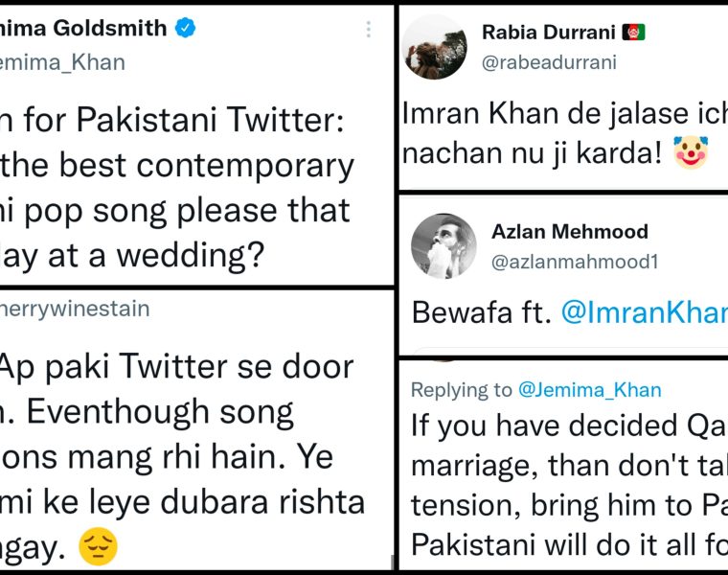This screenshot has width=728, height=575.
Task: Click the flag emoji next to Rabia Durrani
Action: (x=633, y=33)
